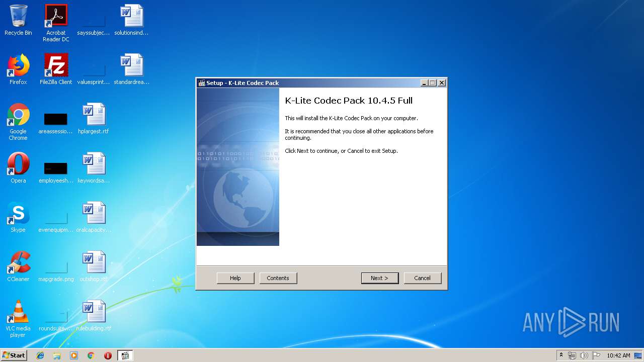Viewport: 644px width, 362px height.
Task: Select the oralcapacity... document icon
Action: tap(94, 217)
